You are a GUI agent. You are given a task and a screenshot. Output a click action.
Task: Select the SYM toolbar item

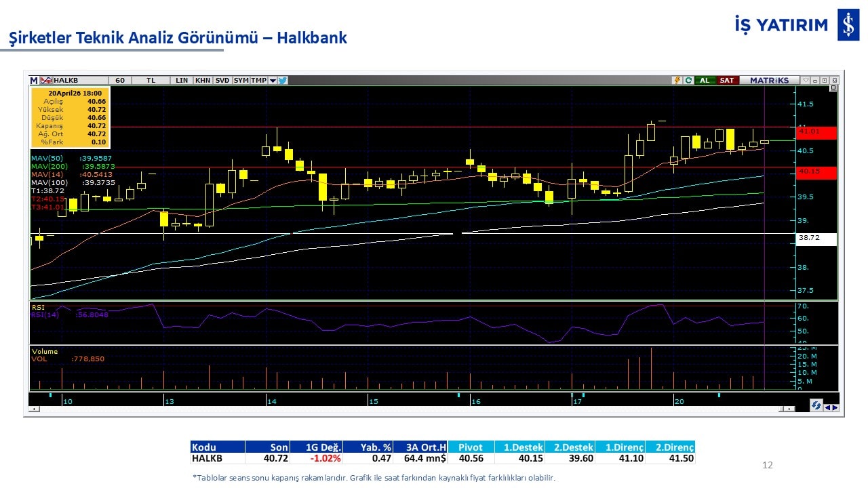[x=241, y=80]
